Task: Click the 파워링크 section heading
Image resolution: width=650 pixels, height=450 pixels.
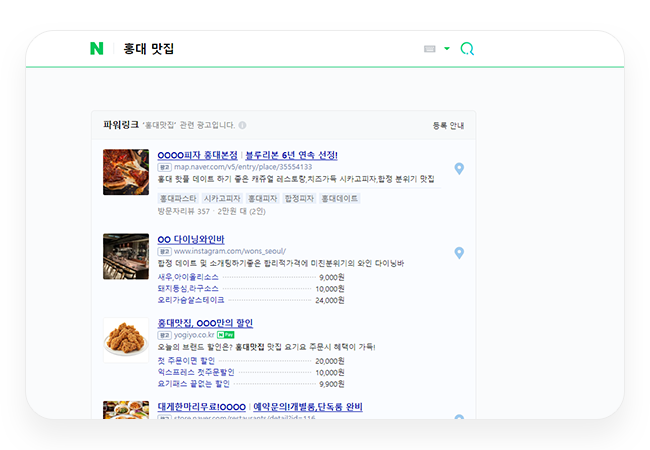Action: (x=121, y=125)
